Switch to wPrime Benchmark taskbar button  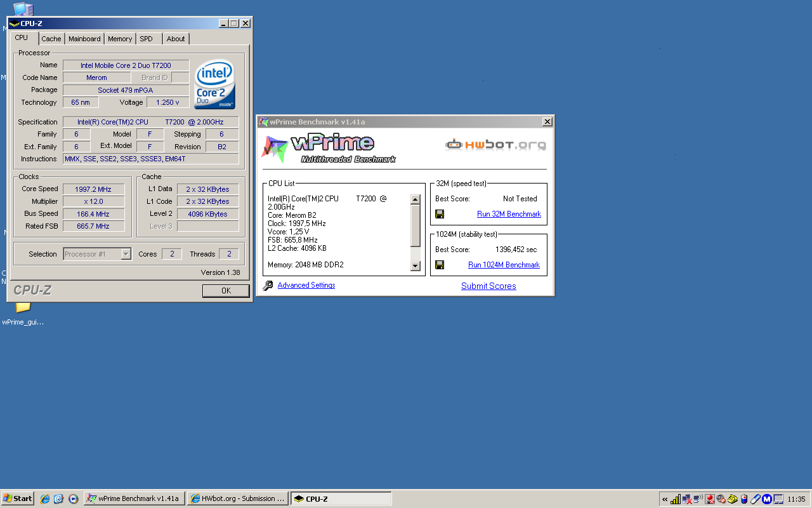pos(134,498)
